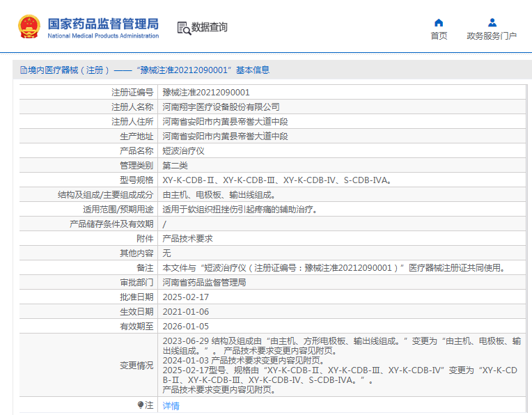532x415 pixels.
Task: Click the 政务服务门户 user icon
Action: tap(492, 23)
